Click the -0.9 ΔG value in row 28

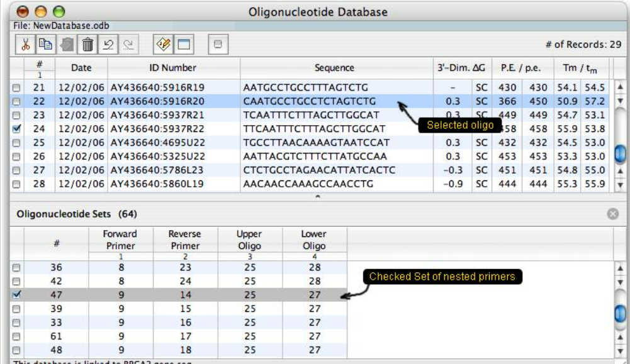(453, 184)
